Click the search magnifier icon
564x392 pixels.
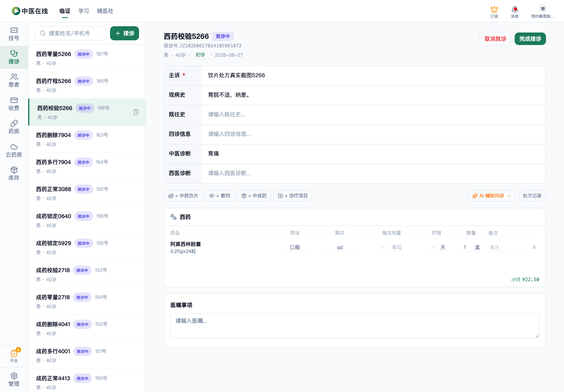point(43,33)
